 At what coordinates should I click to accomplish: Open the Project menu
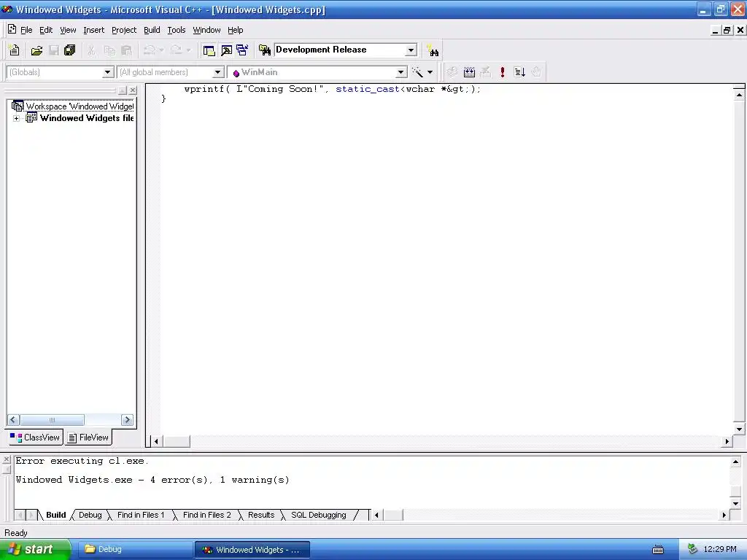[x=124, y=30]
